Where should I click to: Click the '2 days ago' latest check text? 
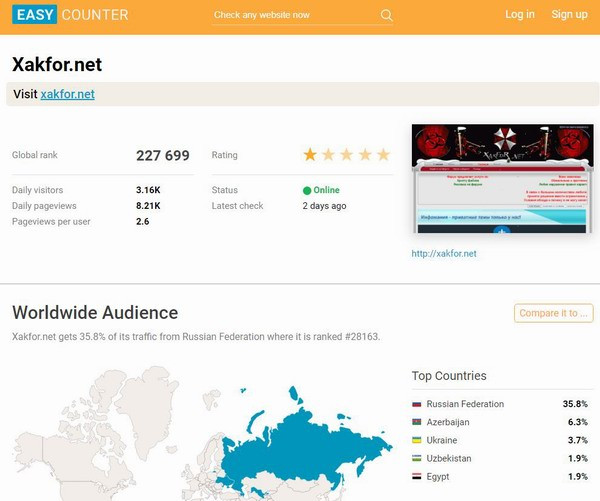(324, 206)
